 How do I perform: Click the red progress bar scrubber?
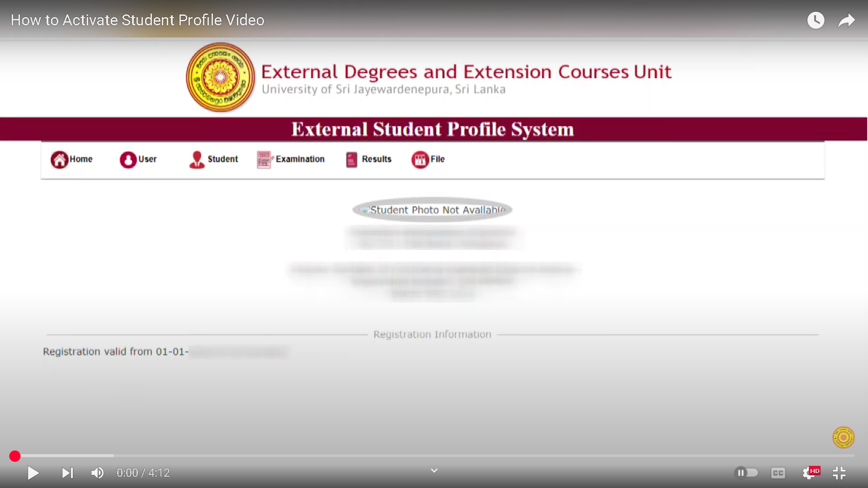point(15,456)
